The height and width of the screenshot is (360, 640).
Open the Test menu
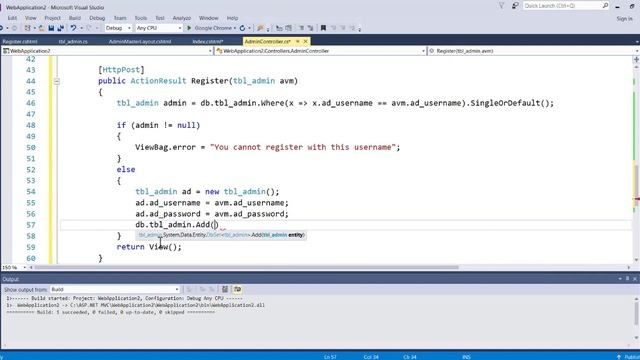click(160, 18)
